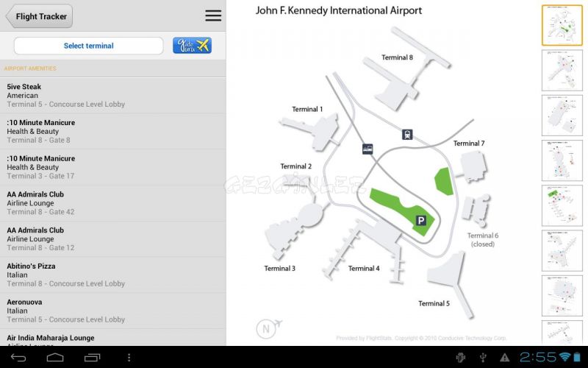Open the fifth map thumbnail with green area
The height and width of the screenshot is (368, 588).
562,205
